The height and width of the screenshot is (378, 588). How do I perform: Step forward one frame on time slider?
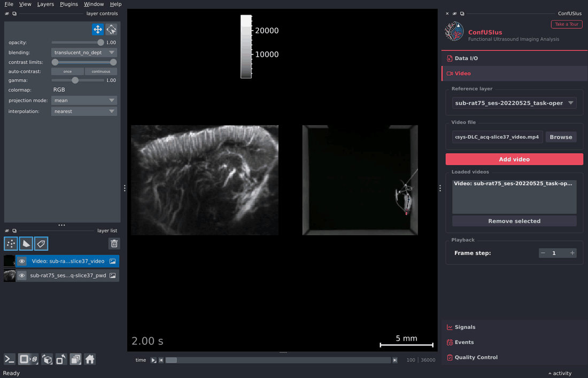click(x=395, y=360)
